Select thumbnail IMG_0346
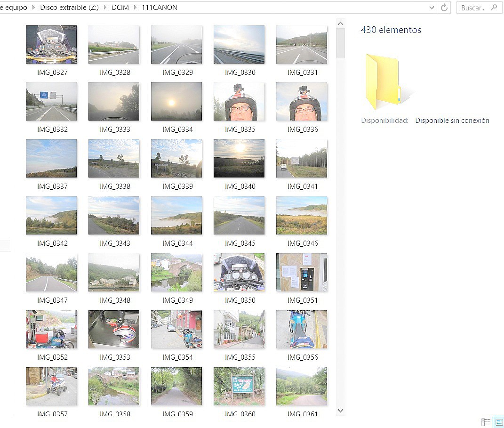Image resolution: width=504 pixels, height=428 pixels. pyautogui.click(x=302, y=215)
